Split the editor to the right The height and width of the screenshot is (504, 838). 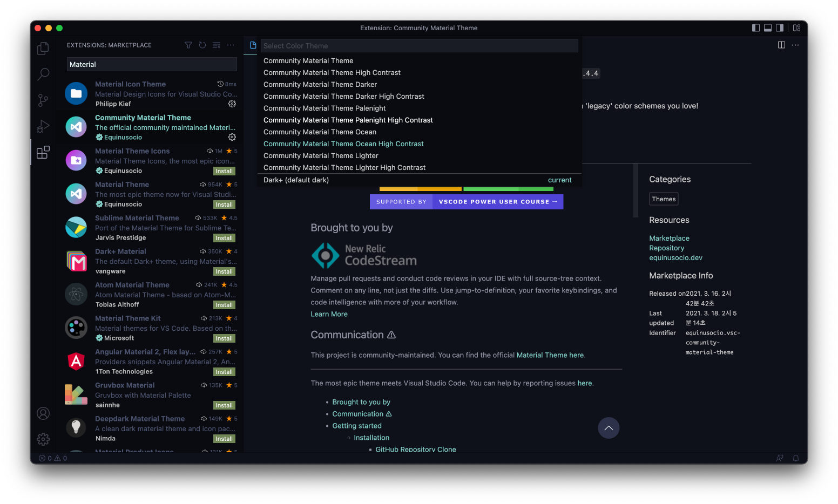click(x=781, y=45)
